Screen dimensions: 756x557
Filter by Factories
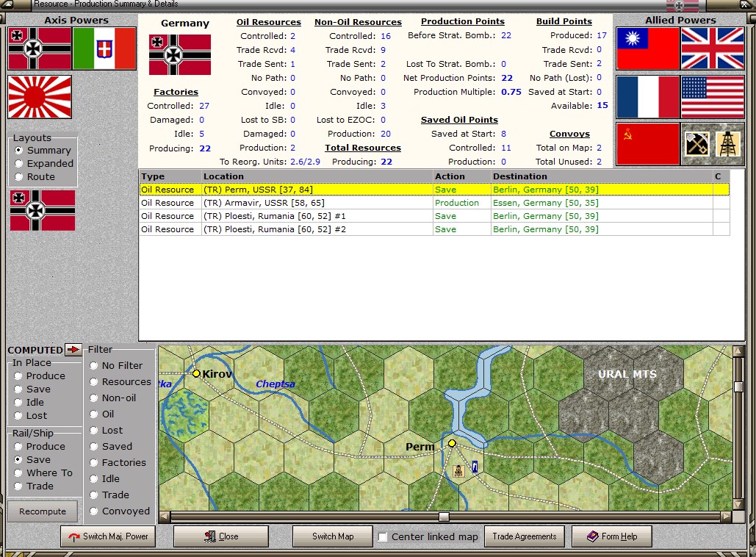click(x=118, y=462)
